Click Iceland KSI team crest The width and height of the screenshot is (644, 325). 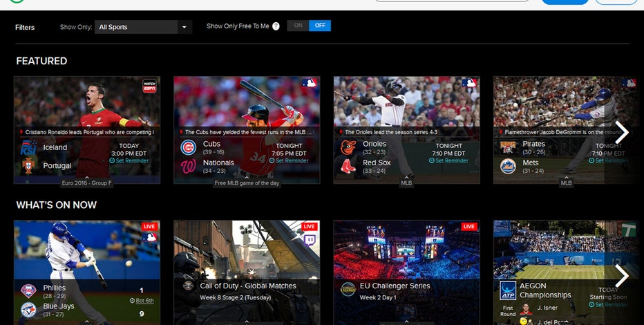pos(28,147)
